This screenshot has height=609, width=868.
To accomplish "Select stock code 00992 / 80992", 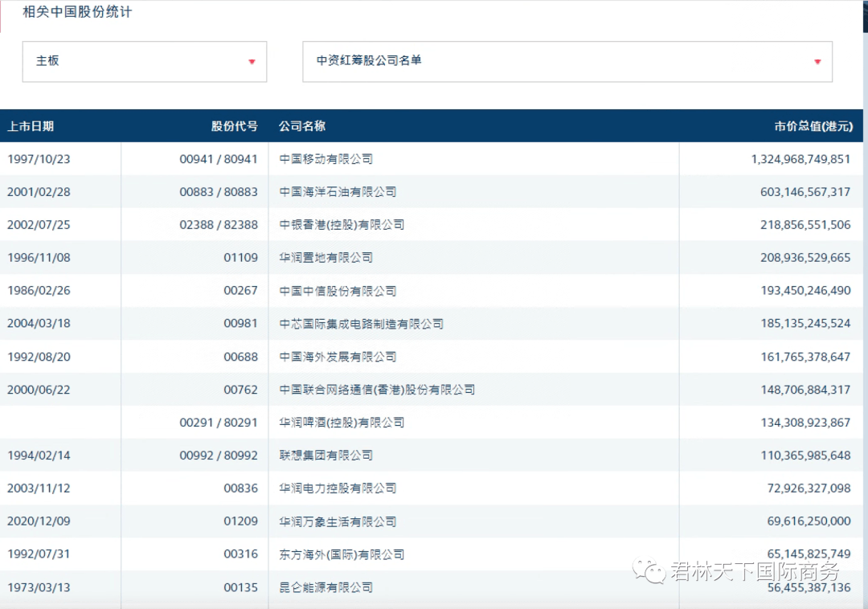I will point(219,456).
